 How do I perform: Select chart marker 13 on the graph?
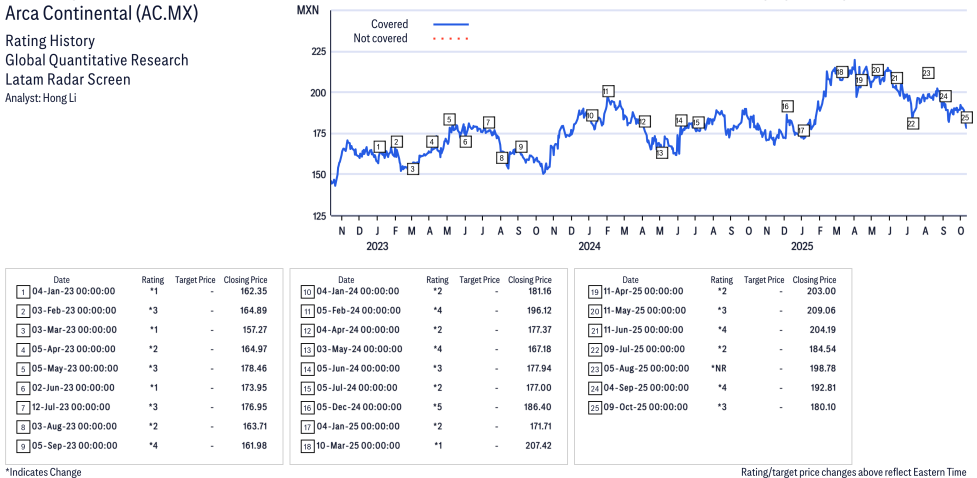pyautogui.click(x=661, y=153)
